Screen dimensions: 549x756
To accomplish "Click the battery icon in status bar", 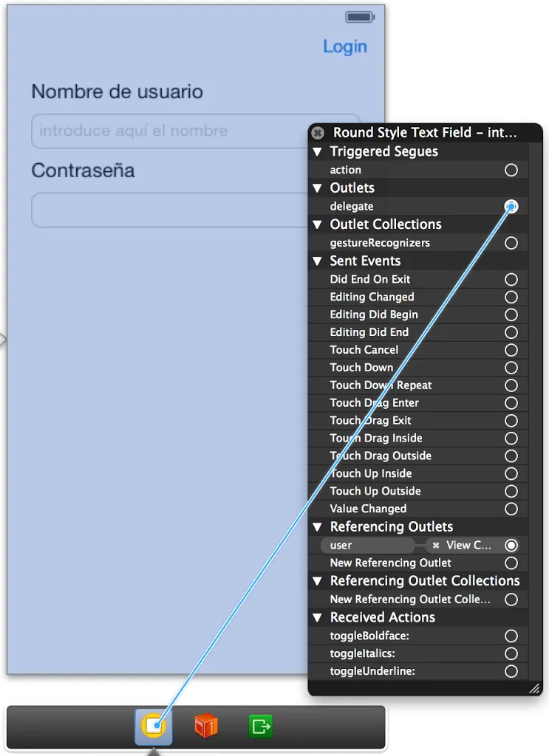I will pyautogui.click(x=360, y=17).
